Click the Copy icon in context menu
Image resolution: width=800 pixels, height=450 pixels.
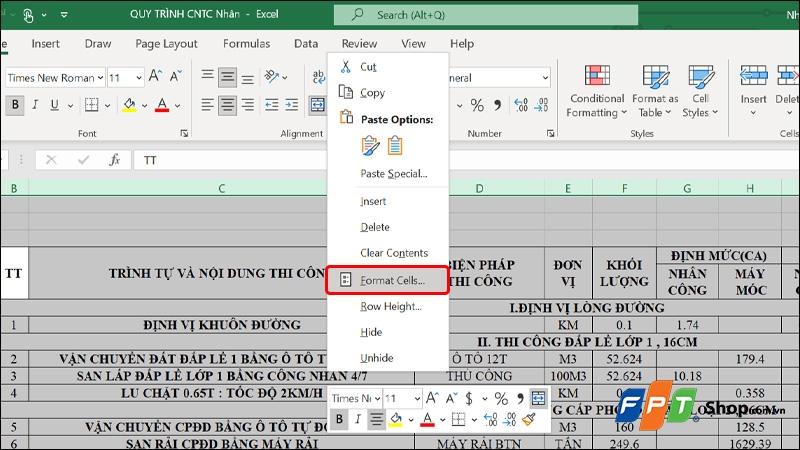[x=346, y=92]
